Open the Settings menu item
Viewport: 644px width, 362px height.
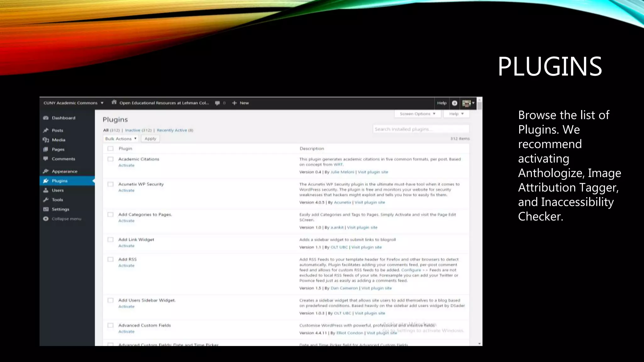tap(60, 209)
